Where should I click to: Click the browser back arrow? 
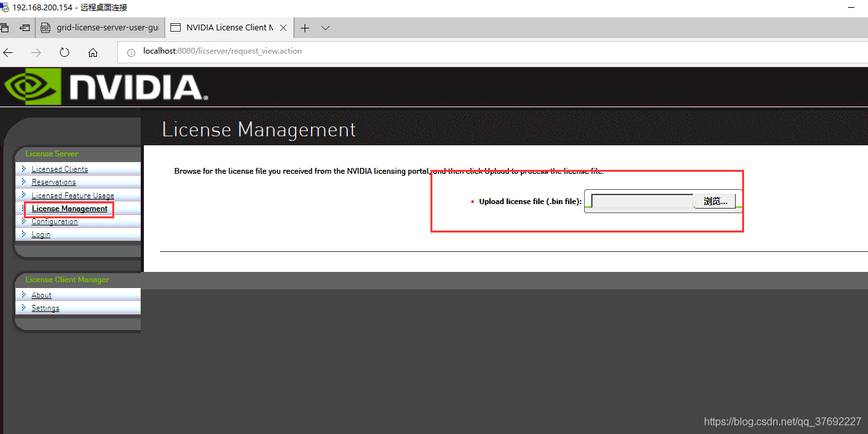[8, 52]
